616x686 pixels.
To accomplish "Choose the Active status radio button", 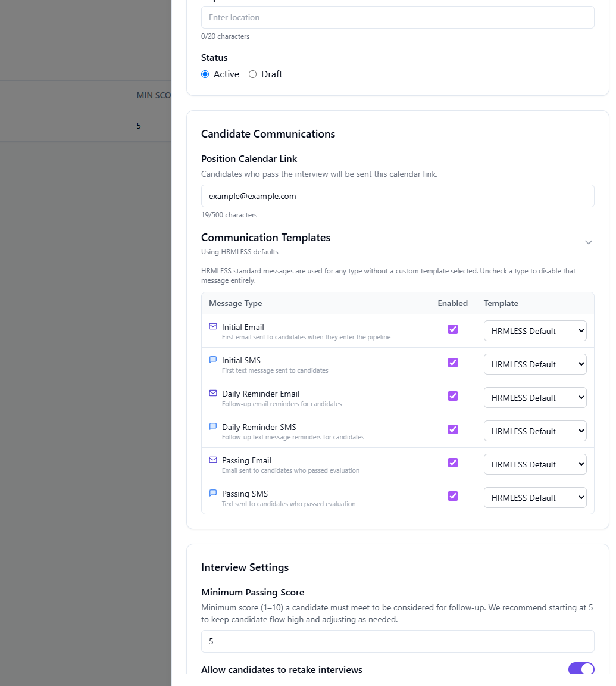I will [205, 74].
